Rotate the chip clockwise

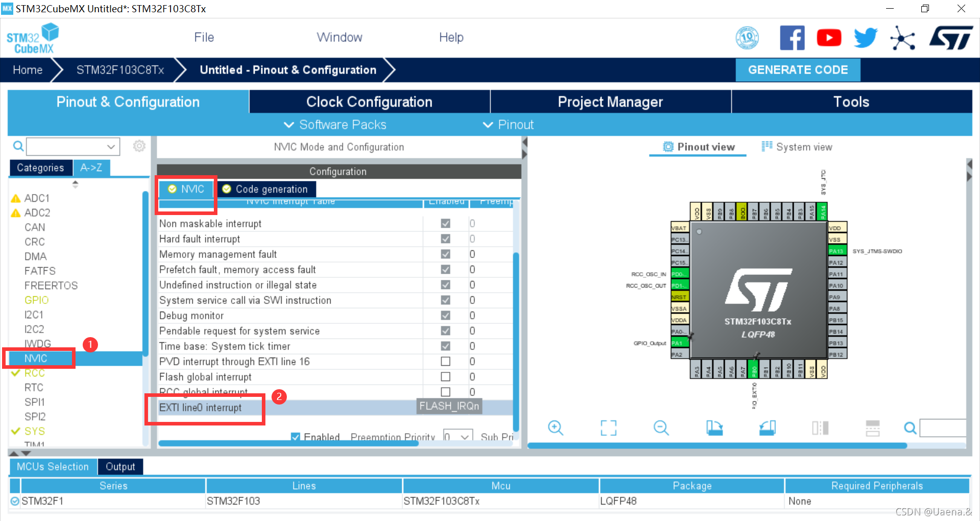pos(714,428)
